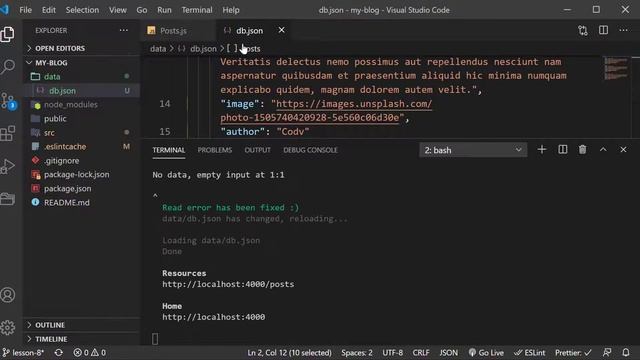640x360 pixels.
Task: Close the db.json editor tab
Action: (x=281, y=30)
